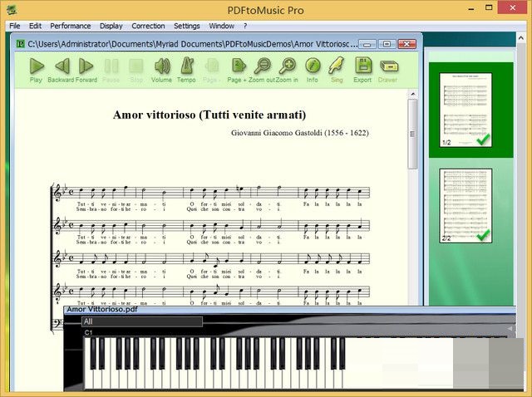Open the Performance menu

[71, 26]
